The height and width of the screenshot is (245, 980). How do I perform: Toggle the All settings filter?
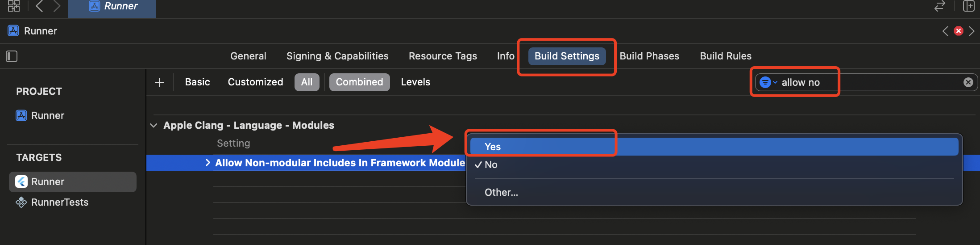tap(307, 82)
